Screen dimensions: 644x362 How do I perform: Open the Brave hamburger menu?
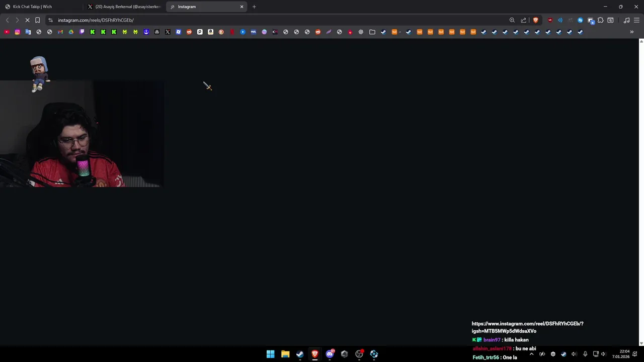pyautogui.click(x=636, y=20)
